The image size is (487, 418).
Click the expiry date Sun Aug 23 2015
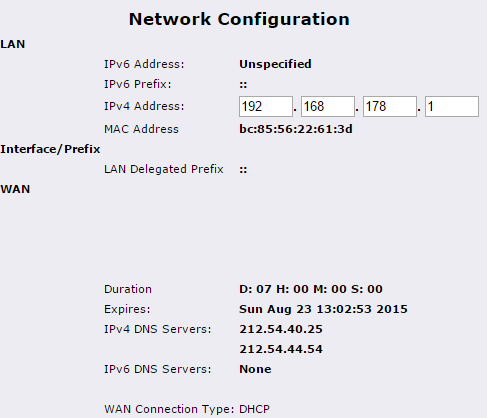point(323,309)
